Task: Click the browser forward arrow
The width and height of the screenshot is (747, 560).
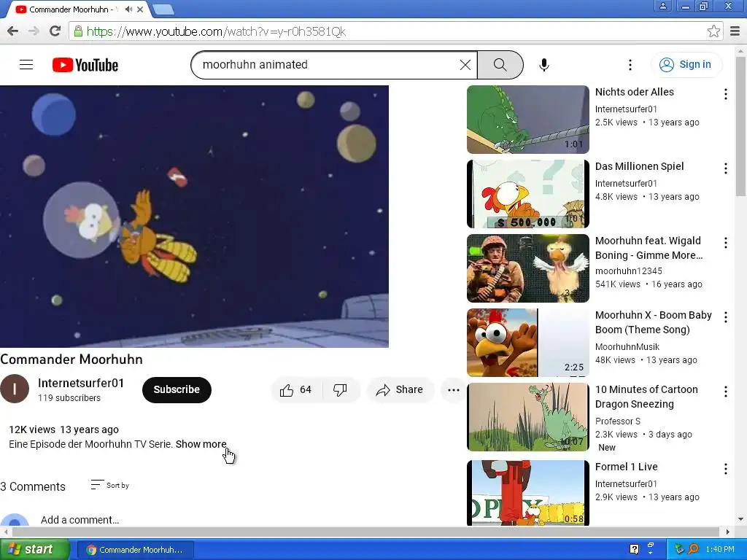Action: pyautogui.click(x=34, y=31)
